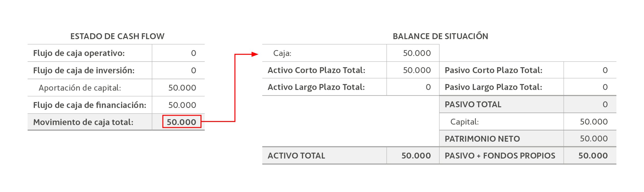Select the BALANCE DE SITUACIÓN heading

tap(440, 36)
